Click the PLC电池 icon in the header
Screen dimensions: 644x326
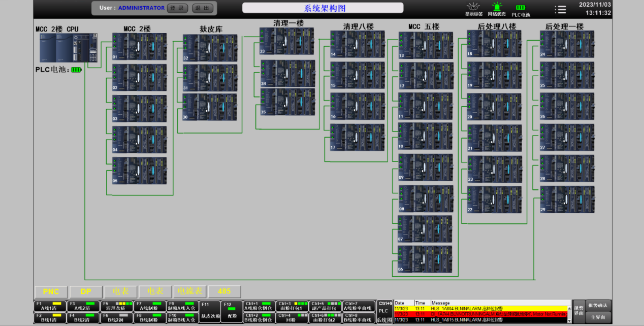pyautogui.click(x=521, y=7)
